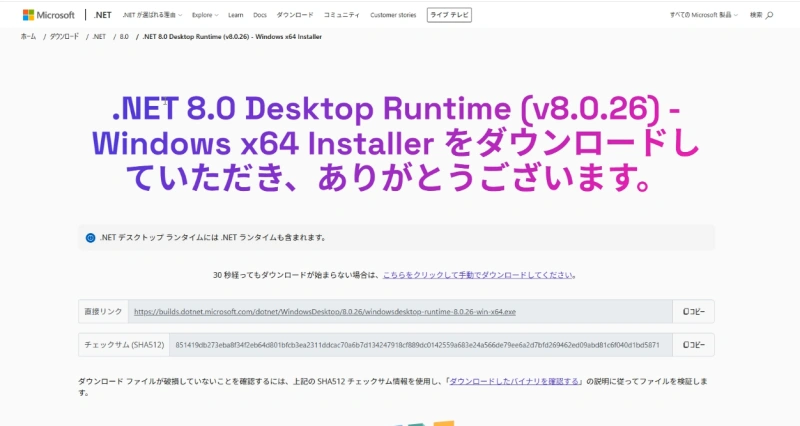Viewport: 800px width, 426px height.
Task: Click the SHA512 checksum value field
Action: click(421, 345)
